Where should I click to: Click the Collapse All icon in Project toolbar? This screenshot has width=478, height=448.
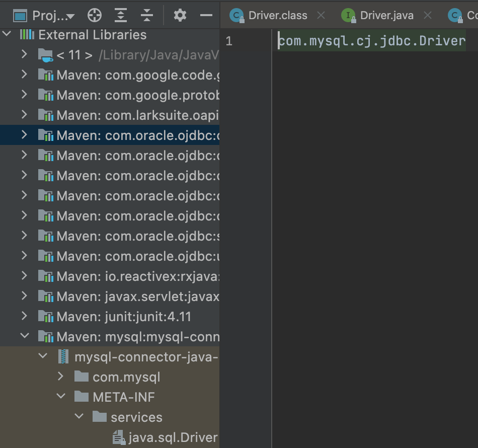coord(146,15)
